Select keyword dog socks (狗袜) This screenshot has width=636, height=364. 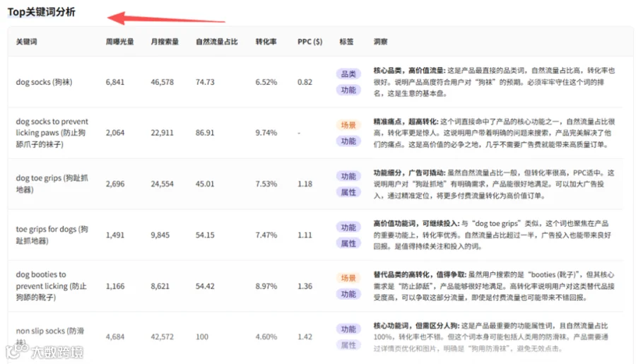(x=44, y=82)
